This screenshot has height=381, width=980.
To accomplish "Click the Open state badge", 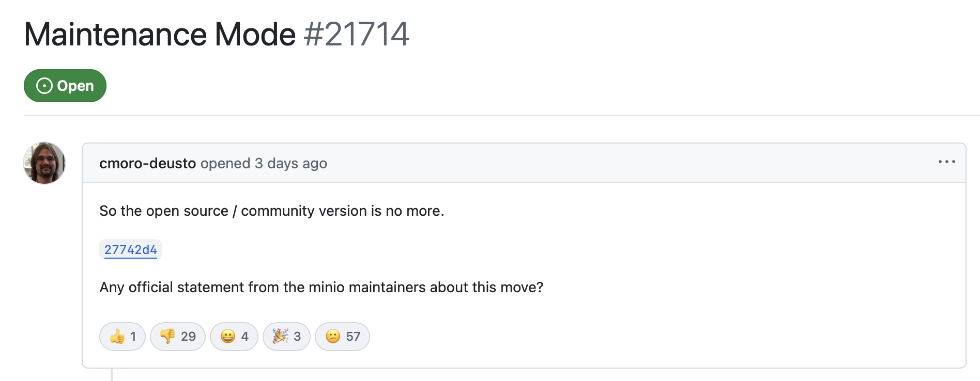I will [x=65, y=85].
